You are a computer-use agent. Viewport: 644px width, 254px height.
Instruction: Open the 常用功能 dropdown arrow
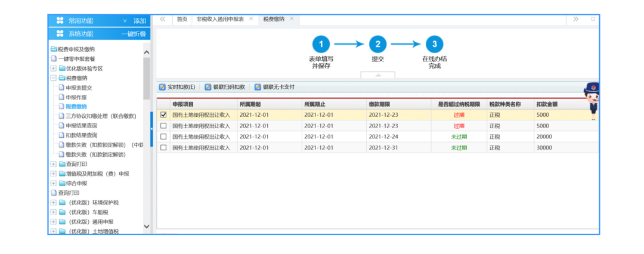click(x=125, y=21)
